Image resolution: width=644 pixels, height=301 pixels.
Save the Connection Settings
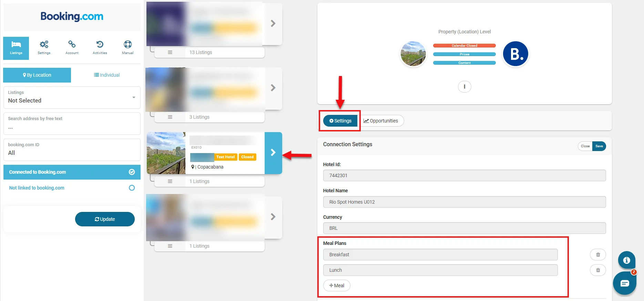point(599,146)
